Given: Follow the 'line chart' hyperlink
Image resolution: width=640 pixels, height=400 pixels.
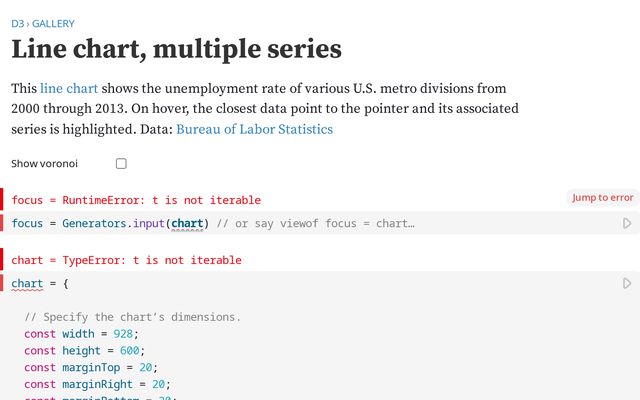Looking at the screenshot, I should (69, 89).
